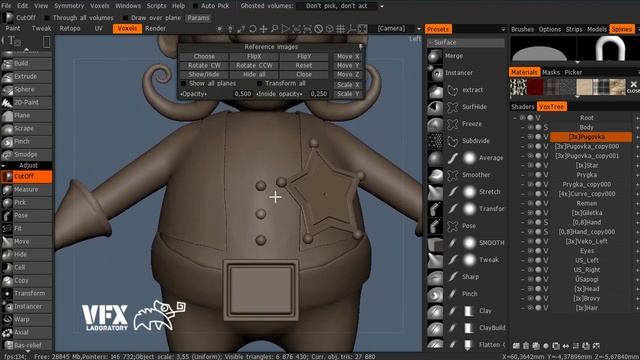640x360 pixels.
Task: Choose the Freeze preset
Action: (471, 124)
